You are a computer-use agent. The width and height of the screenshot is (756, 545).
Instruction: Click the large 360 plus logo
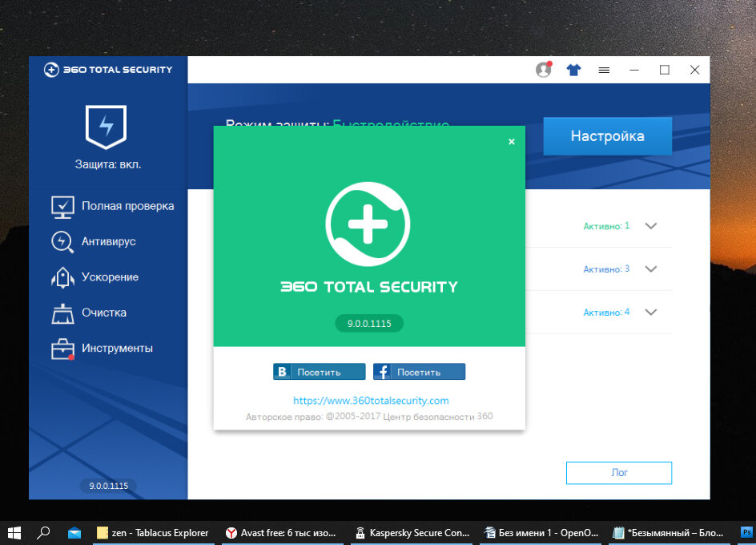click(368, 224)
